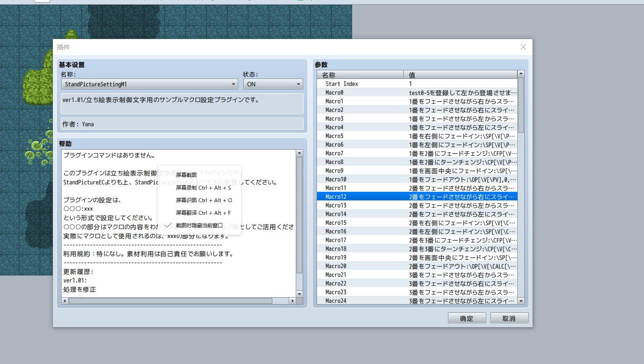Click the help horizontal scrollbar left arrow
This screenshot has width=644, height=364.
pos(65,301)
